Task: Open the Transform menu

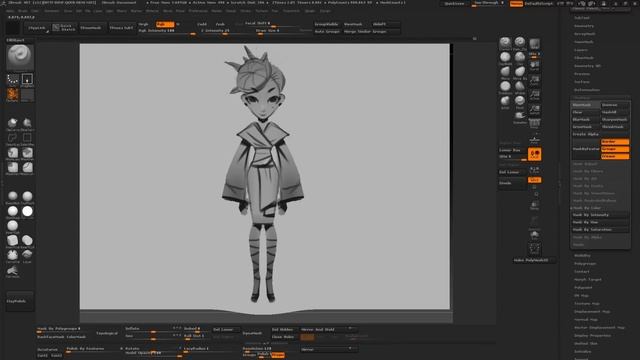Action: 291,11
